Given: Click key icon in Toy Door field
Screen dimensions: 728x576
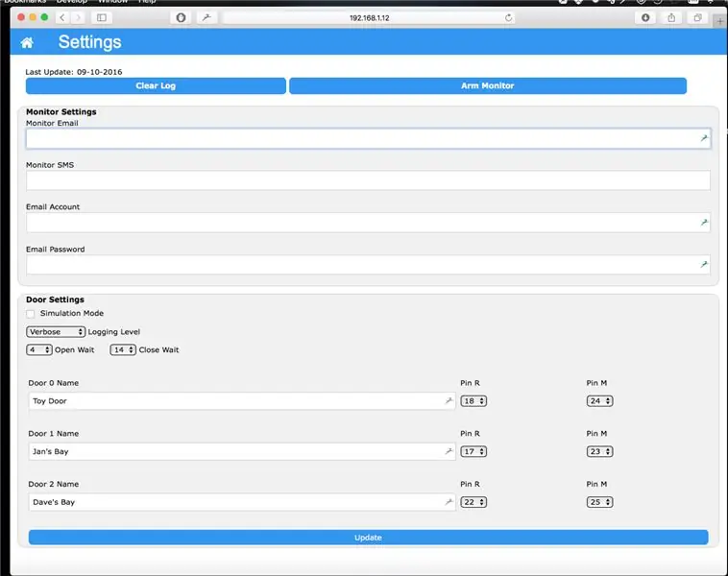Looking at the screenshot, I should click(x=449, y=400).
